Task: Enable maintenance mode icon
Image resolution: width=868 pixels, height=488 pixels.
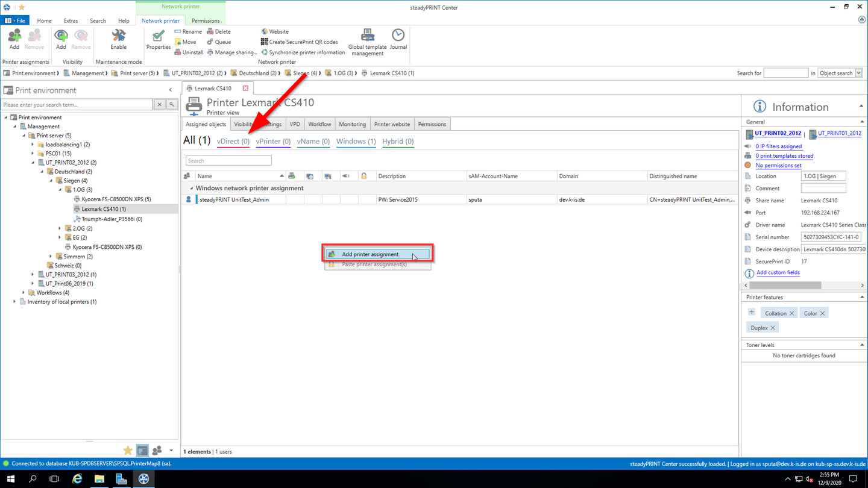Action: [119, 39]
